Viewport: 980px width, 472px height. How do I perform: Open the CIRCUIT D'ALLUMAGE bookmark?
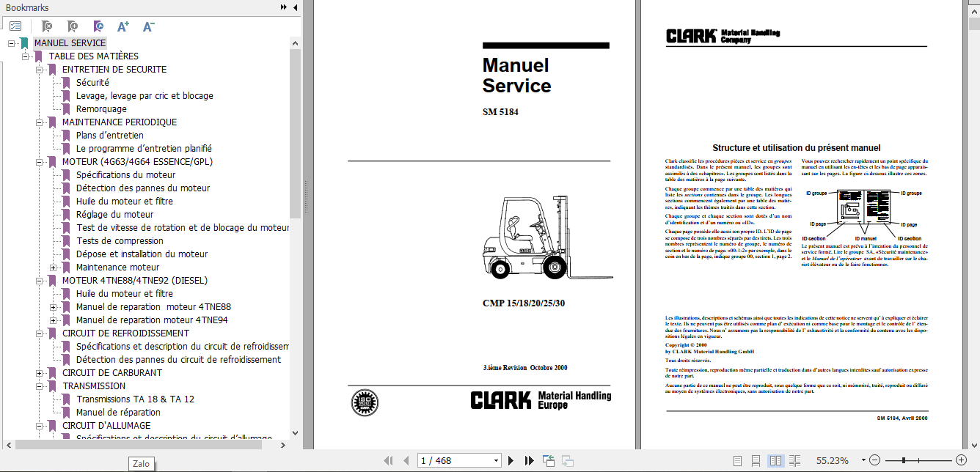(x=106, y=426)
